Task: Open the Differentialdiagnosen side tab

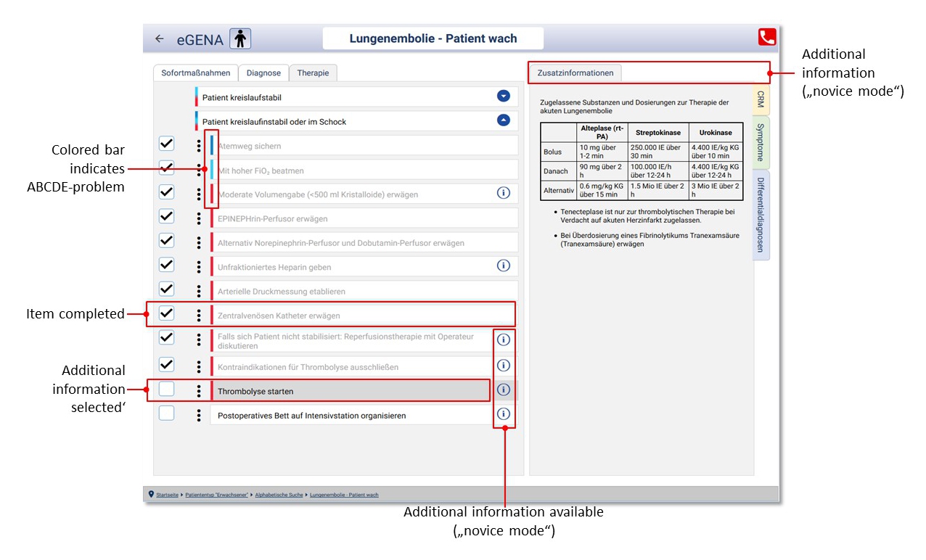Action: click(761, 215)
